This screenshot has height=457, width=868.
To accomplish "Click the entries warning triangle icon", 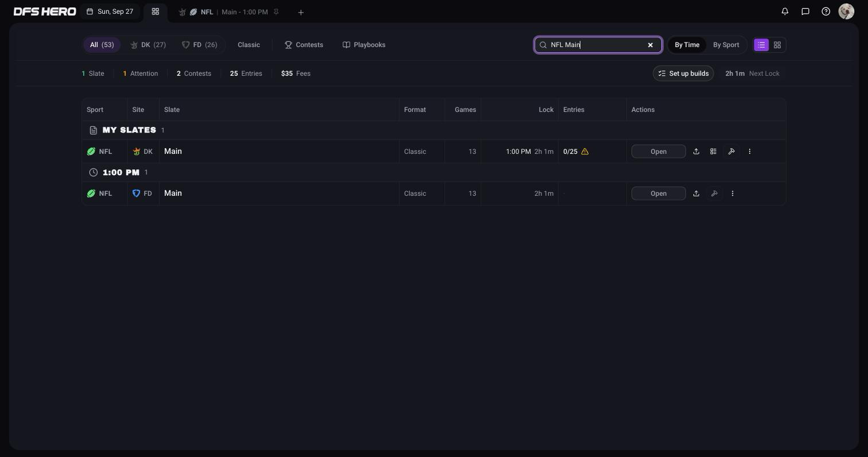I will 585,152.
